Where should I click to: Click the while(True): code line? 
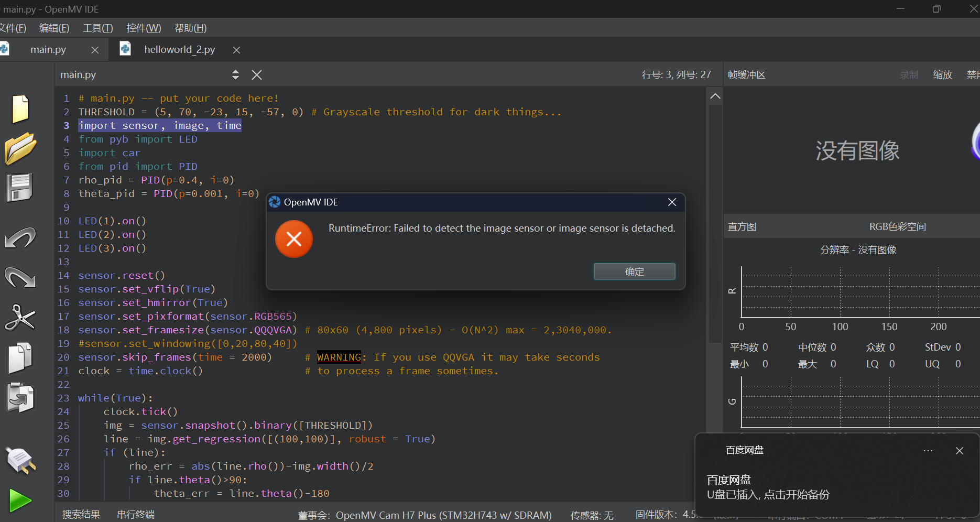coord(115,398)
